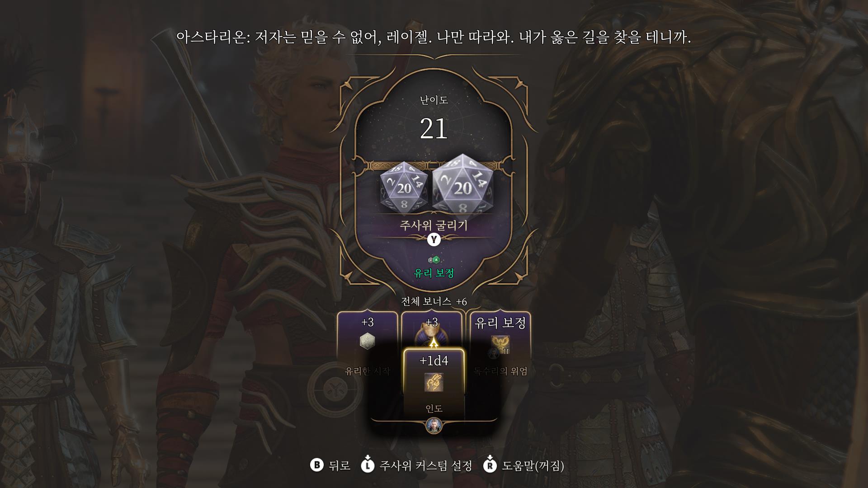Click the Y controller button prompt
This screenshot has width=868, height=488.
point(434,239)
